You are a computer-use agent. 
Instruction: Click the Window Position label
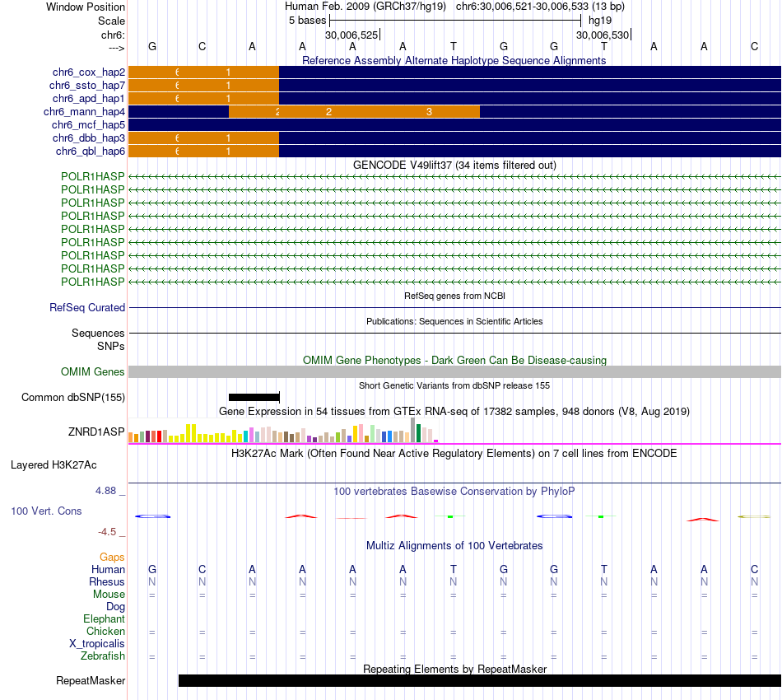86,7
